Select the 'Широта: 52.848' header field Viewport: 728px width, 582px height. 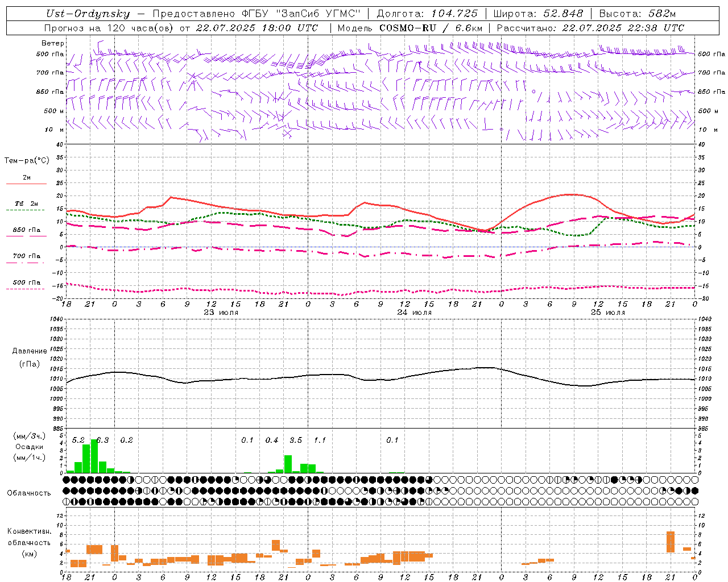point(538,14)
